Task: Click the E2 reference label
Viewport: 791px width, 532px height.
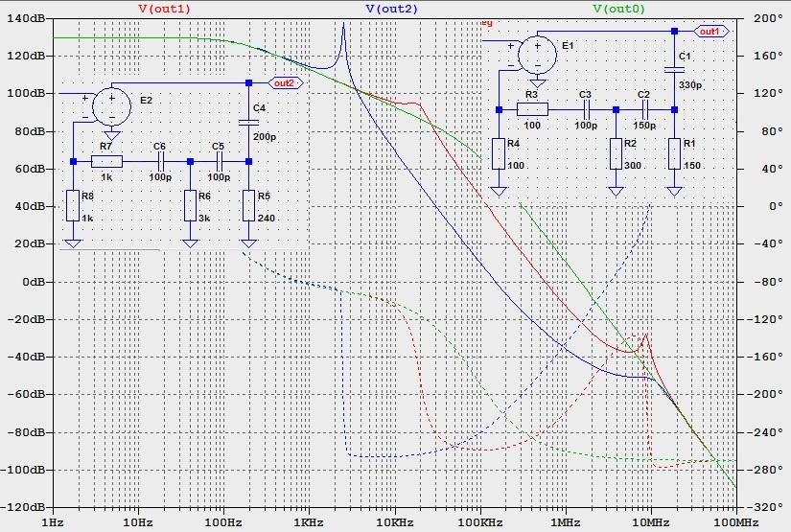Action: coord(147,101)
